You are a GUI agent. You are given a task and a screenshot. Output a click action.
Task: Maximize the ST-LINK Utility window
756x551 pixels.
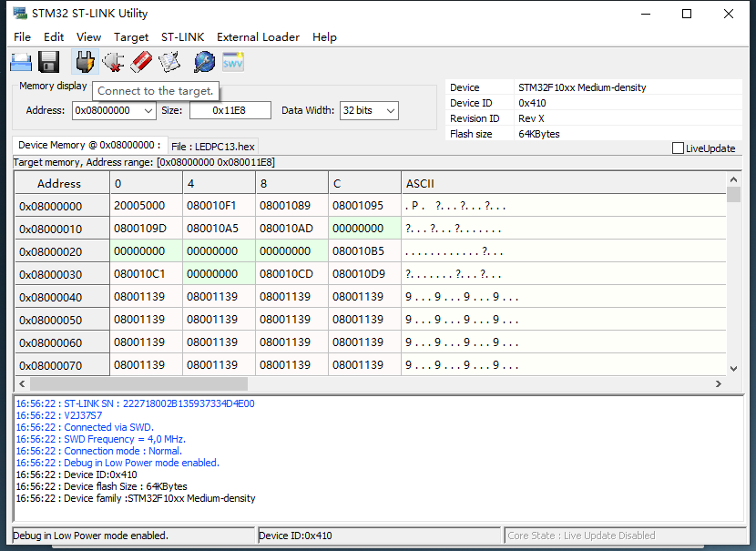coord(687,14)
